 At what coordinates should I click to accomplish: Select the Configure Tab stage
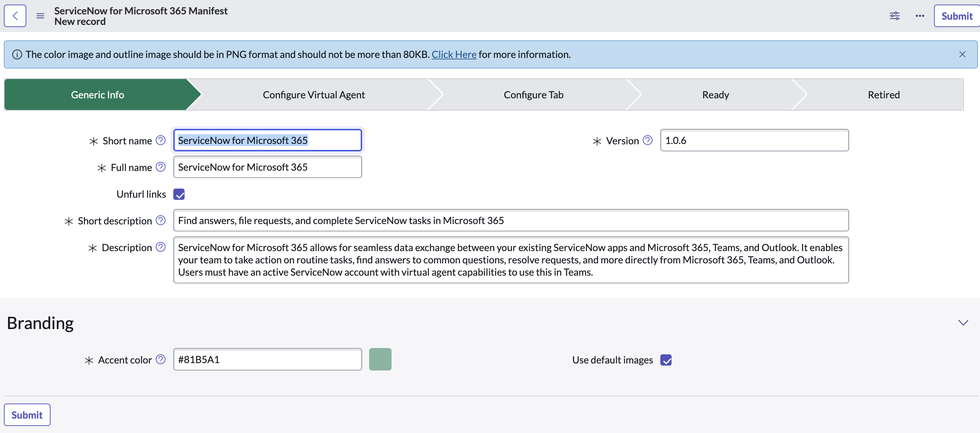533,95
